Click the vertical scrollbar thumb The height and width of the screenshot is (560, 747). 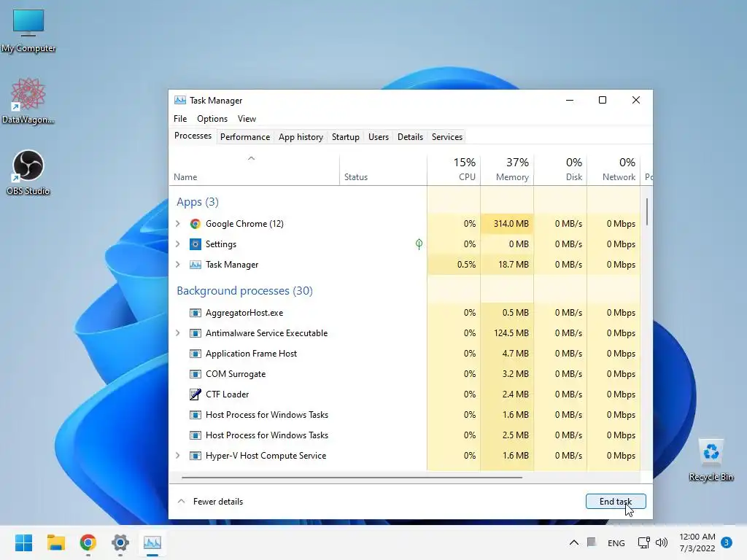646,212
